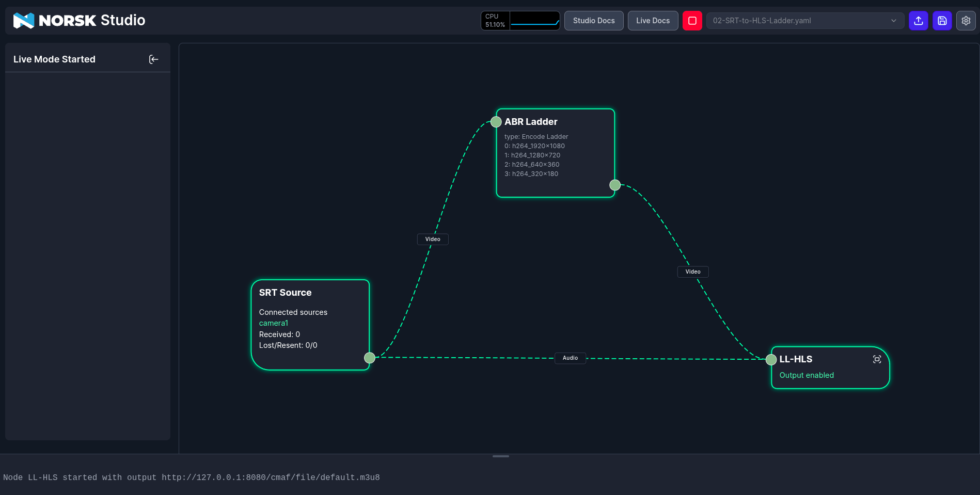Viewport: 980px width, 495px height.
Task: Click the LL-HLS preview icon
Action: pos(877,359)
